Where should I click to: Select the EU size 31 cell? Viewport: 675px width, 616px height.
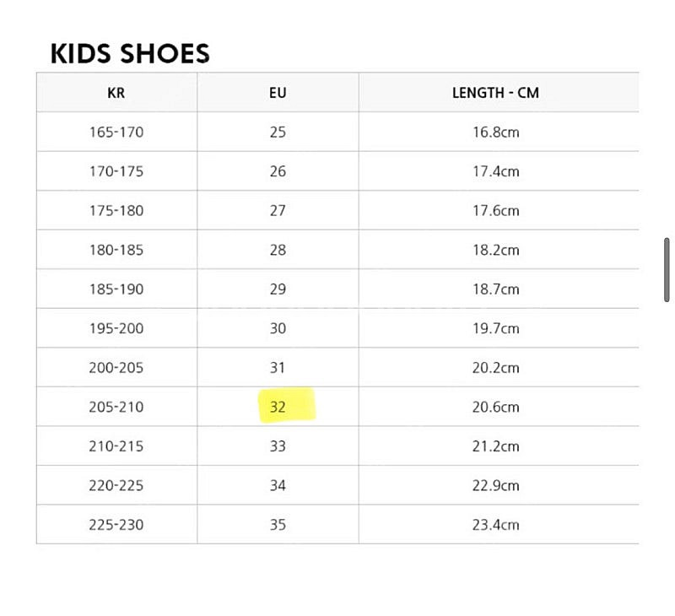pyautogui.click(x=278, y=368)
